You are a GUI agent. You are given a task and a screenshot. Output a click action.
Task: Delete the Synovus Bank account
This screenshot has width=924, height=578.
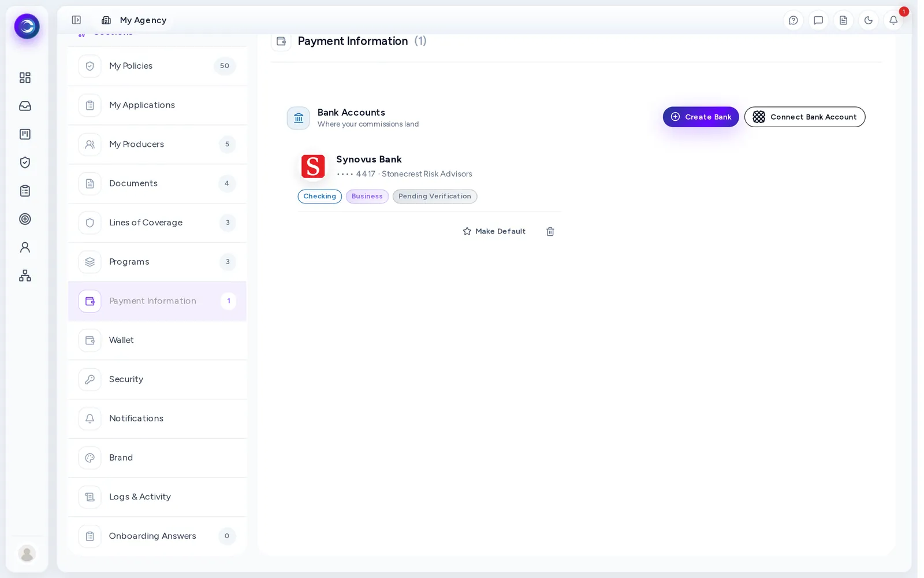[550, 231]
